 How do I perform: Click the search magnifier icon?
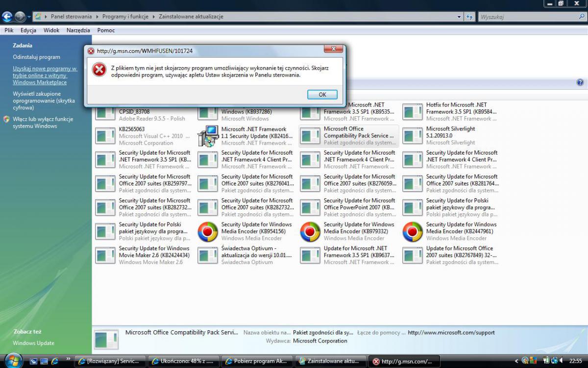point(581,17)
